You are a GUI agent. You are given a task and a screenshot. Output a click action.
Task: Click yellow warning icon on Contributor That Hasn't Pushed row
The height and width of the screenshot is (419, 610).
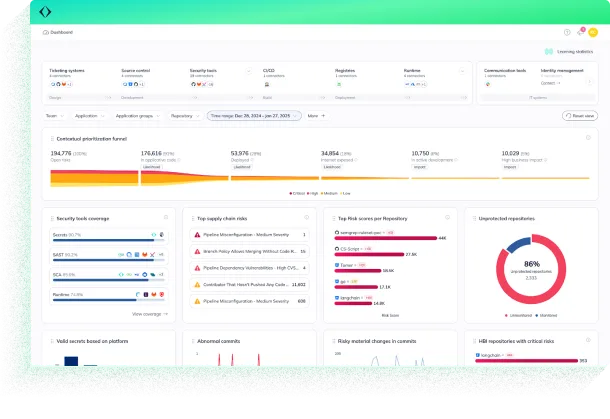click(197, 284)
